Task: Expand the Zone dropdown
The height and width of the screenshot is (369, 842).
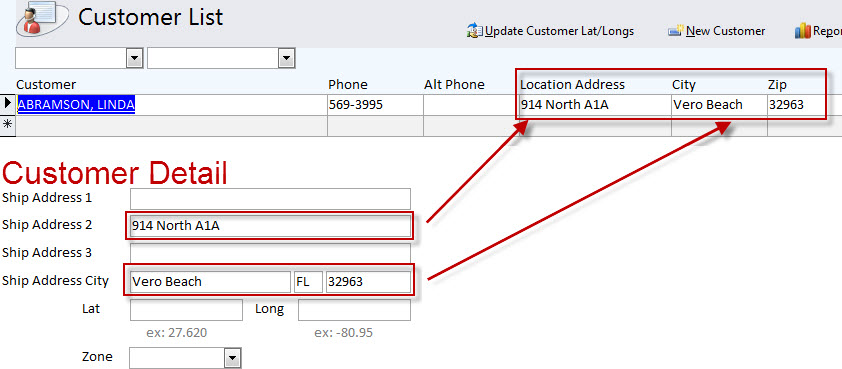Action: click(x=232, y=357)
